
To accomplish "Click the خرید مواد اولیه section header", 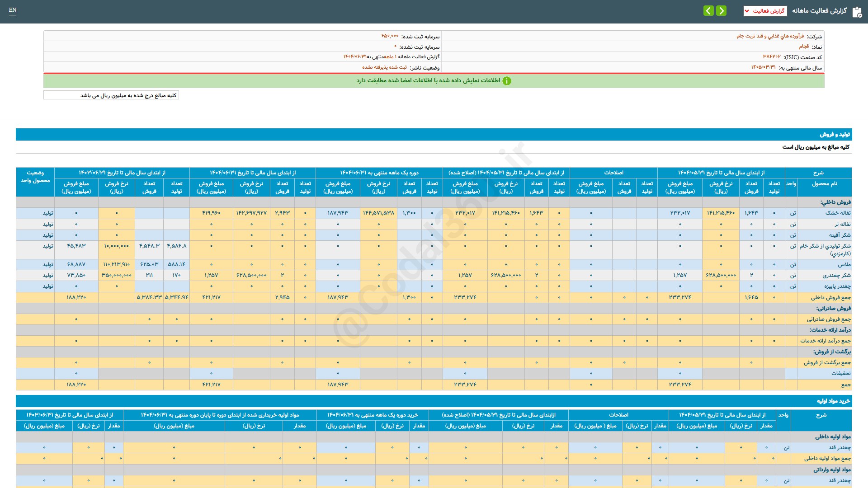I will (x=833, y=401).
